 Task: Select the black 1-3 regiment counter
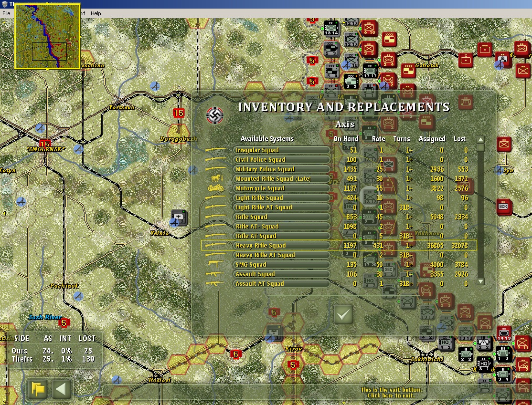(x=504, y=354)
